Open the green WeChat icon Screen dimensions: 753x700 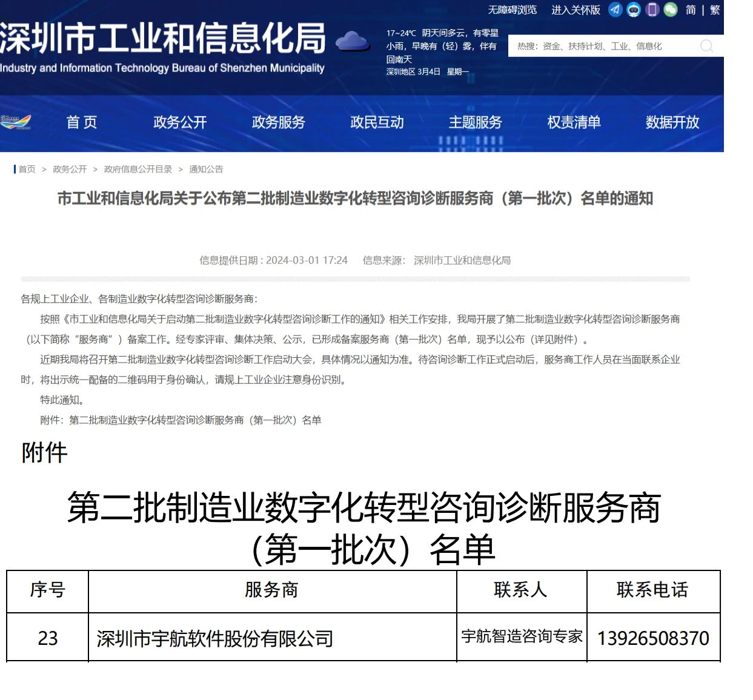point(670,10)
